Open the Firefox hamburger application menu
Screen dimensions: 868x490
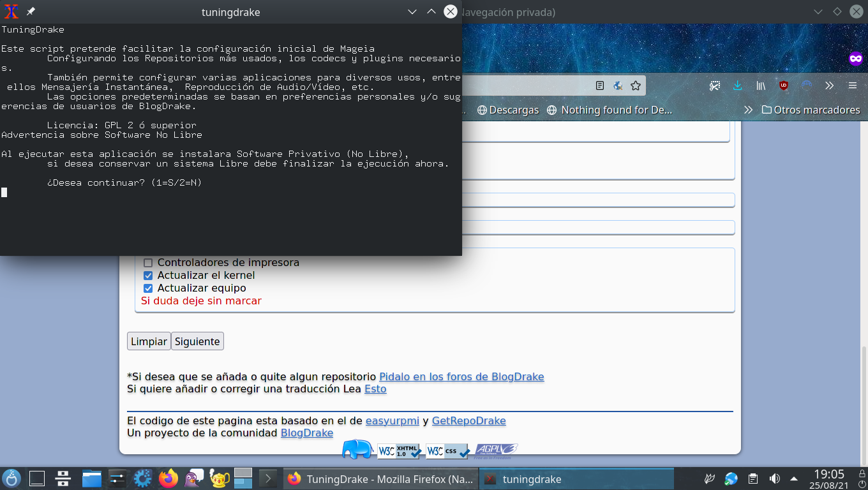click(x=853, y=85)
